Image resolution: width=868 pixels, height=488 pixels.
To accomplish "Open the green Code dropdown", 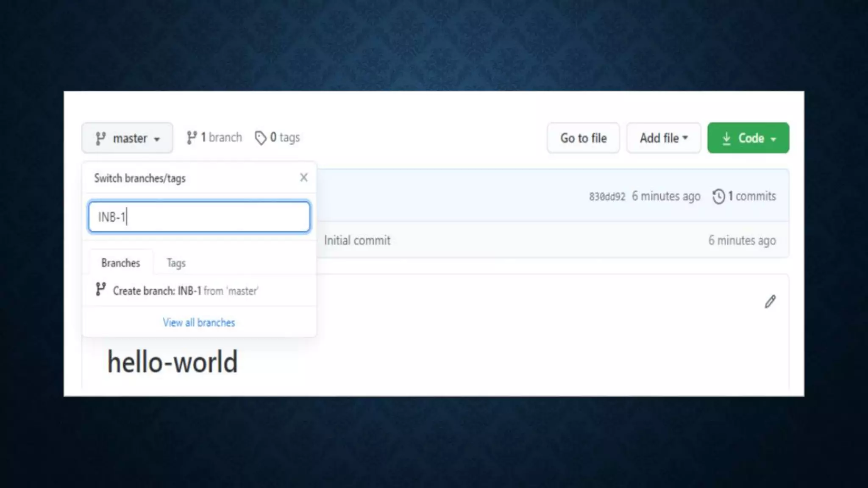I will point(748,138).
